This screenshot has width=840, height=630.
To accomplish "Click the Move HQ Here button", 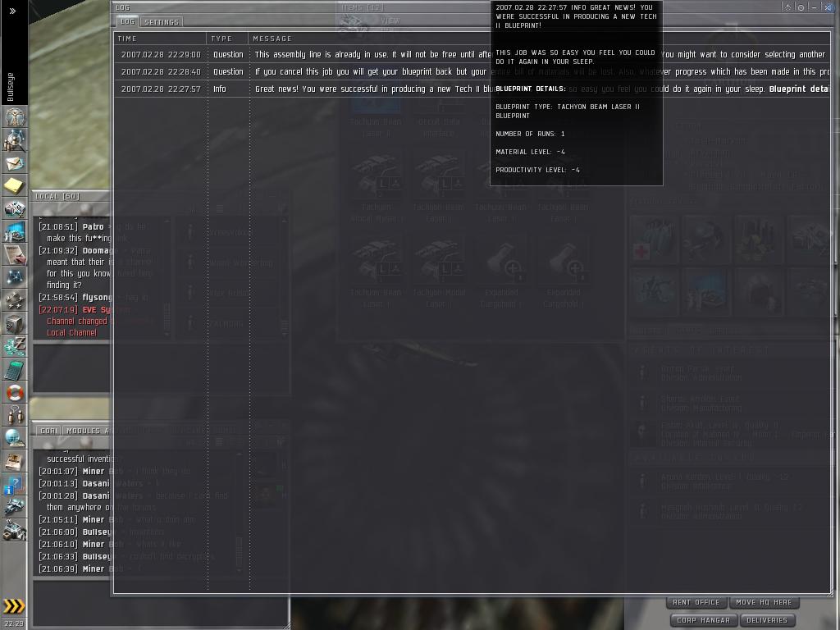I will (764, 602).
